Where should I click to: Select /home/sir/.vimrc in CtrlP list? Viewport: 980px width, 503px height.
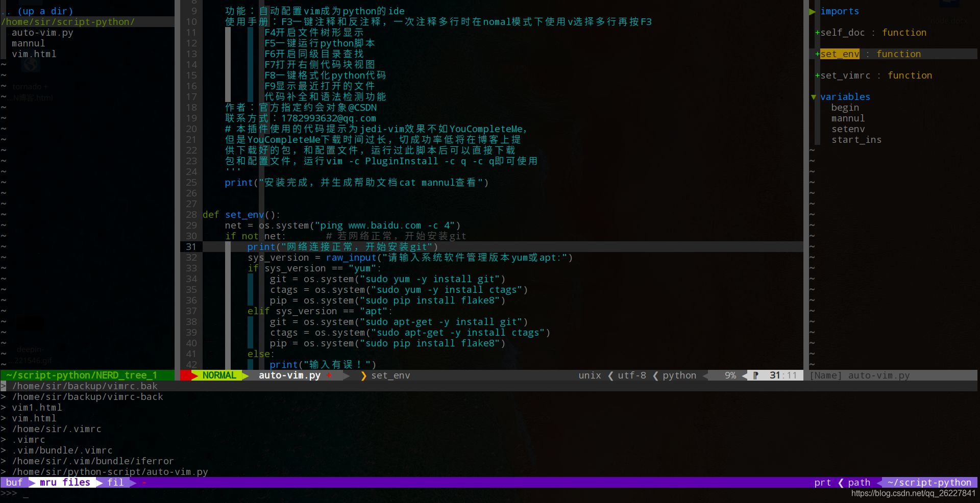click(57, 429)
